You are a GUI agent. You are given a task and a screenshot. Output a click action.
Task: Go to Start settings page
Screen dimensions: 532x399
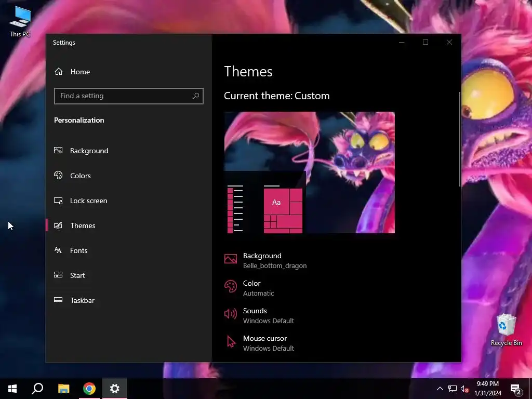coord(129,275)
